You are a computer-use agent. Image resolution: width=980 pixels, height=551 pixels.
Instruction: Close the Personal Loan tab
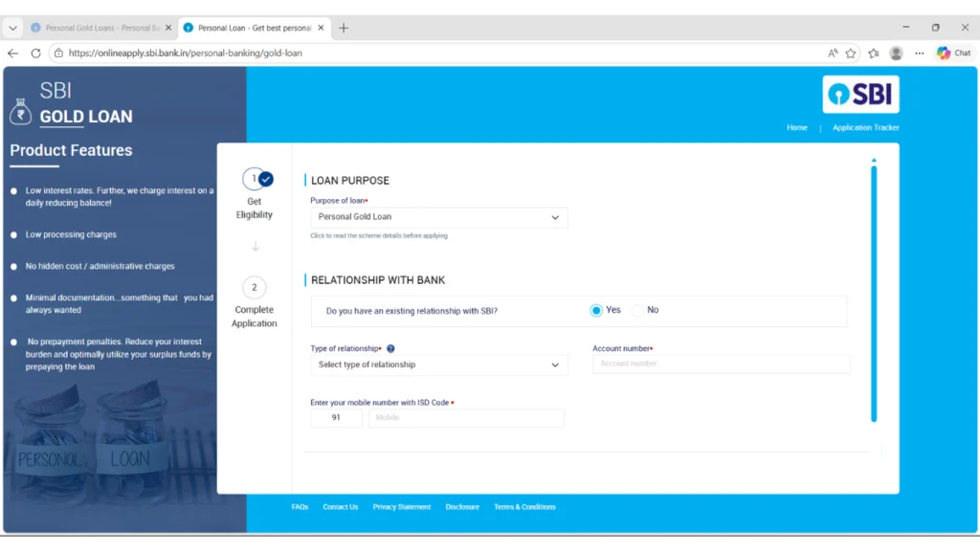tap(321, 28)
